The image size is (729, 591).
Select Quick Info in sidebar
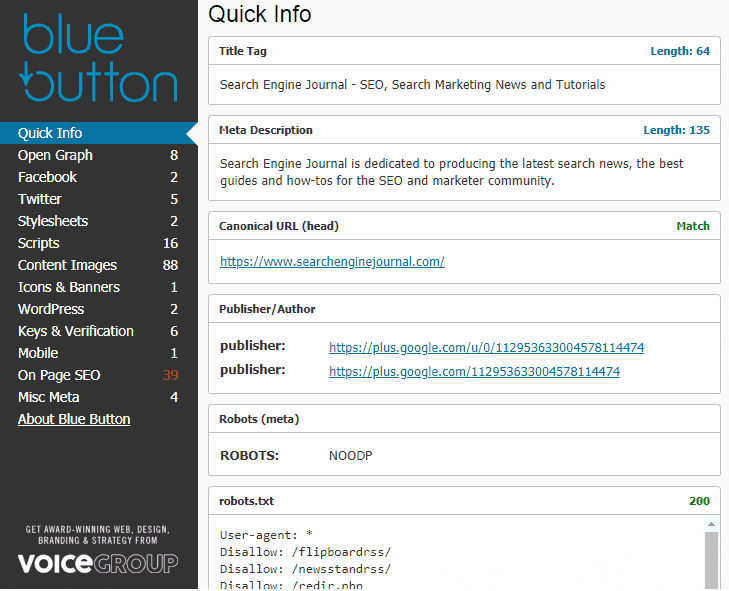pos(50,133)
